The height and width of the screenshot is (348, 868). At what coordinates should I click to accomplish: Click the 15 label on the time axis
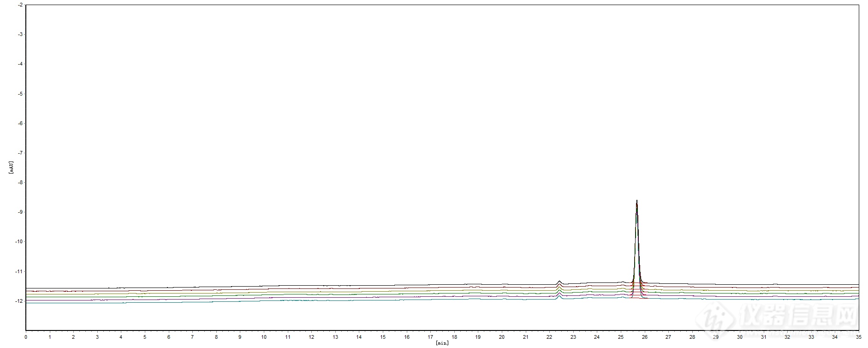coord(383,337)
